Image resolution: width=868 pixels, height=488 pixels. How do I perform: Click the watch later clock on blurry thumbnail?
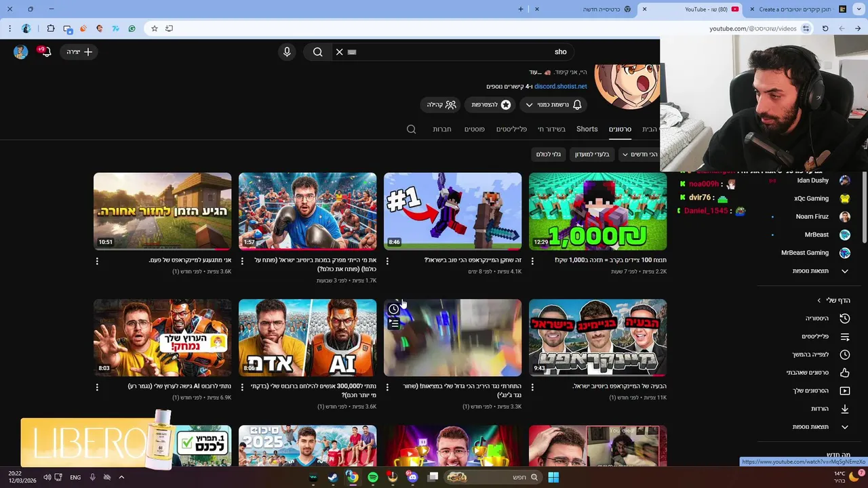[x=394, y=309]
